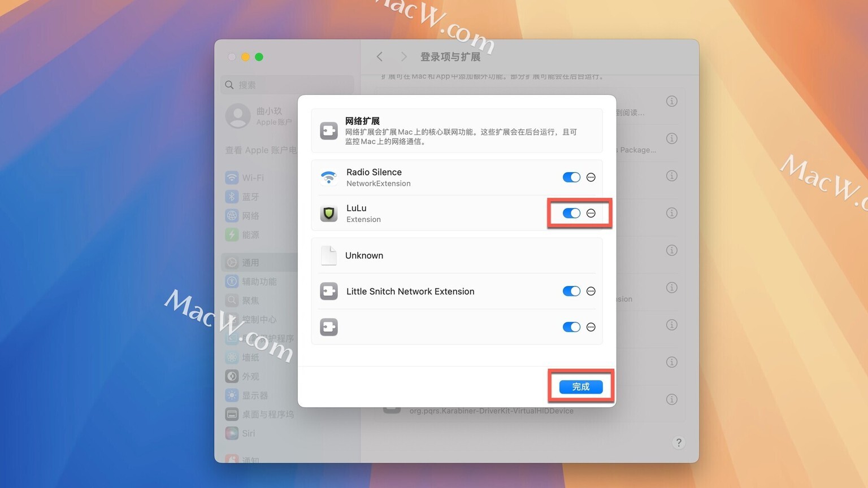Open 控制中心 in the sidebar
The width and height of the screenshot is (868, 488).
point(259,319)
